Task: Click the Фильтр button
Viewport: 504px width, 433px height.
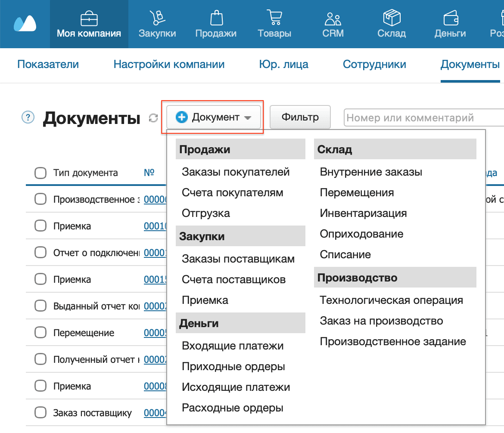Action: 300,117
